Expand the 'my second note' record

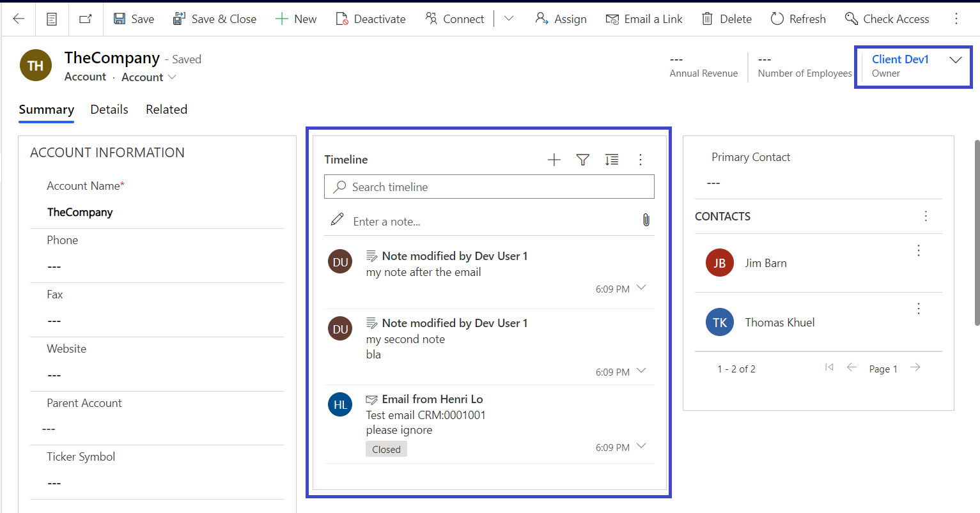[642, 371]
